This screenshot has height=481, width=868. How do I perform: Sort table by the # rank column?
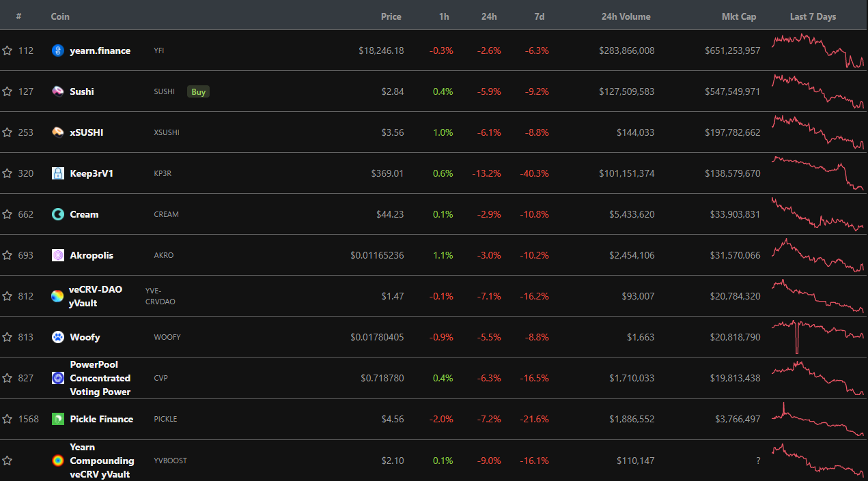point(18,16)
